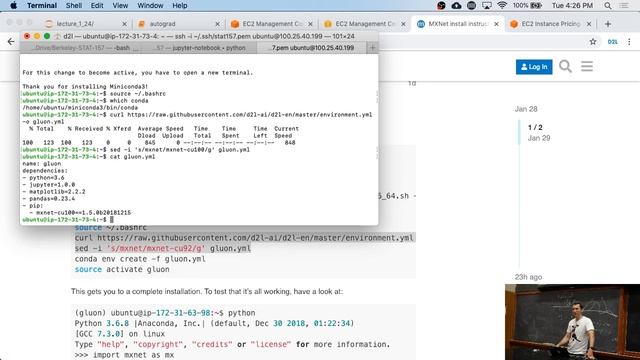640x360 pixels.
Task: Add a new terminal tab with plus
Action: point(372,48)
